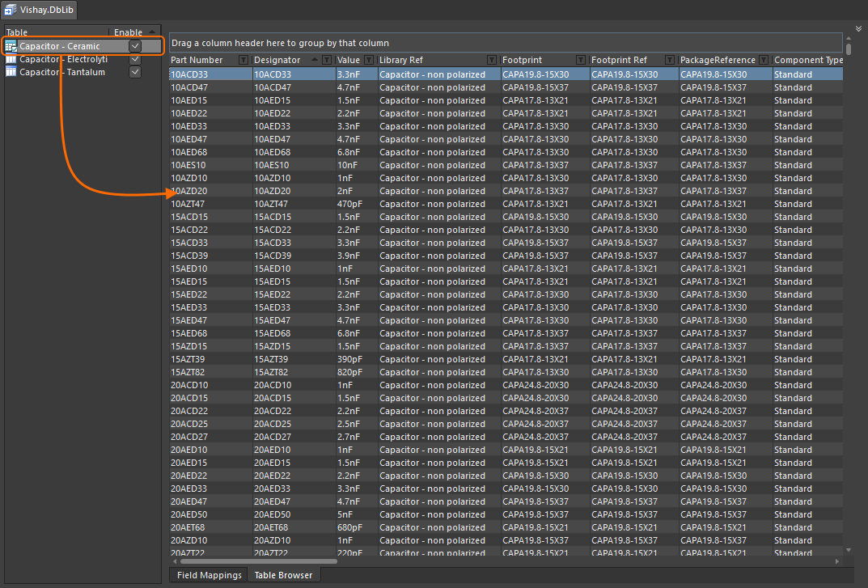Sort by the Value column header
This screenshot has width=868, height=588.
[x=348, y=60]
